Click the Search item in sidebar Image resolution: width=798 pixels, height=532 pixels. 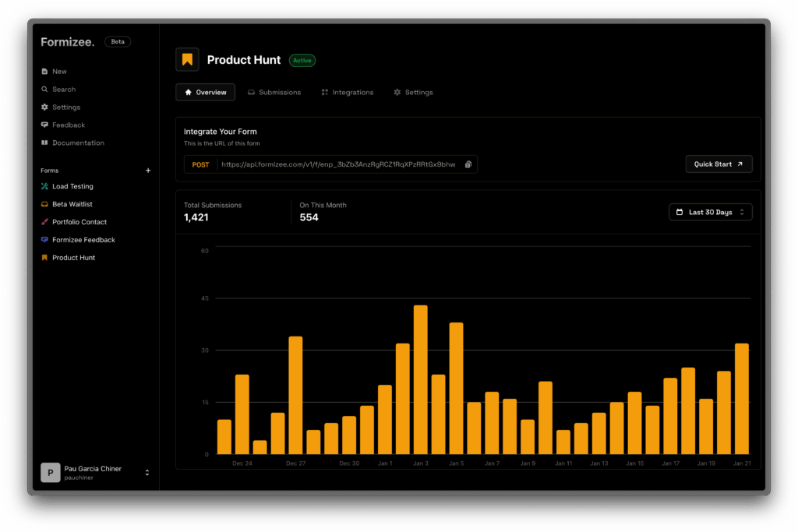point(63,90)
